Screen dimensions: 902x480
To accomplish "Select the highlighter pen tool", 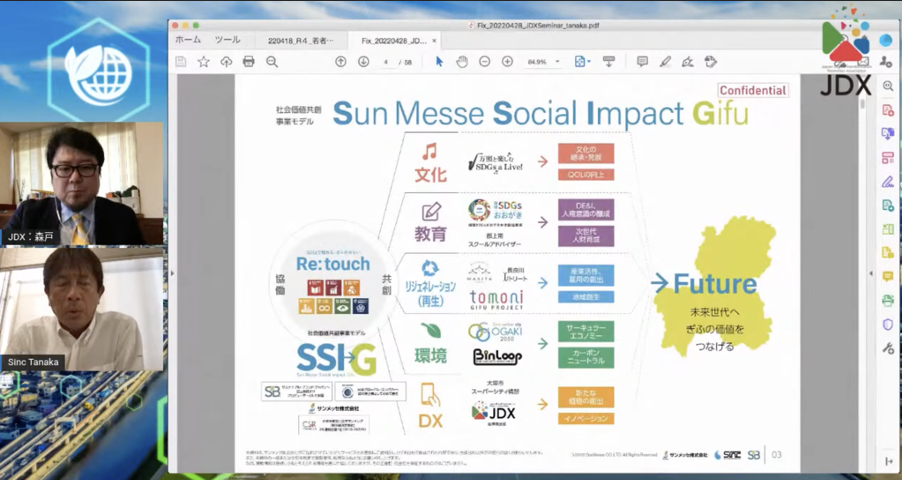I will pos(665,62).
